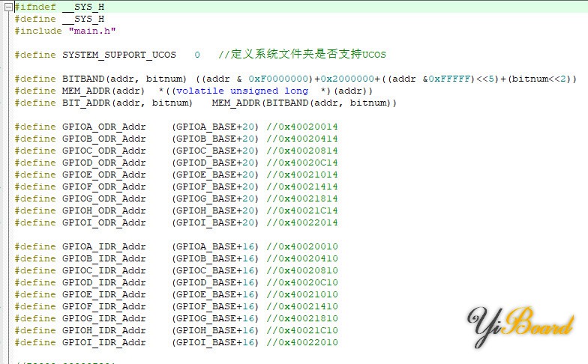Click the value 0 after SYSTEM_SUPPORT_UCOS
Screen dimensions: 588x364
click(197, 55)
